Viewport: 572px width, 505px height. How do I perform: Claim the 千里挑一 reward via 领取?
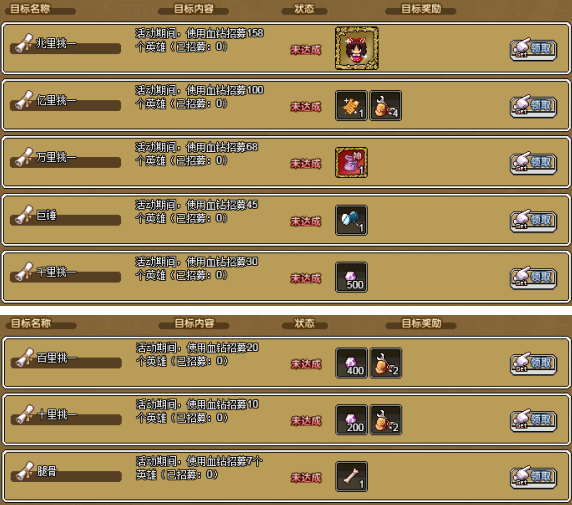533,278
